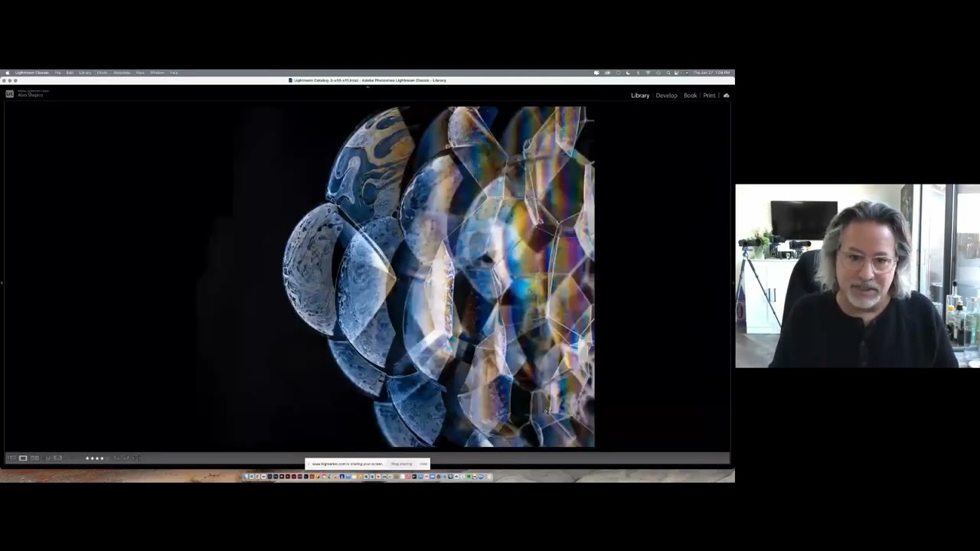Open the File menu
The image size is (980, 551).
(57, 73)
